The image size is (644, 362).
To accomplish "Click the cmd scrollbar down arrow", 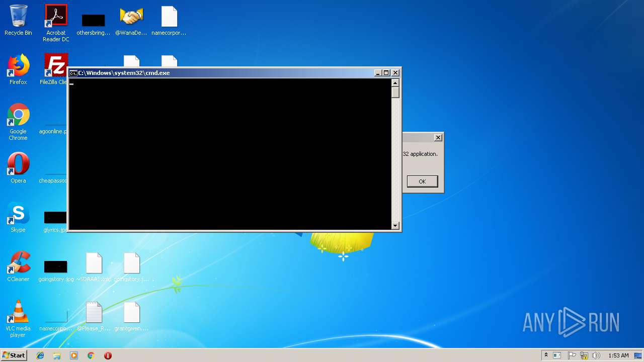I will pyautogui.click(x=395, y=226).
